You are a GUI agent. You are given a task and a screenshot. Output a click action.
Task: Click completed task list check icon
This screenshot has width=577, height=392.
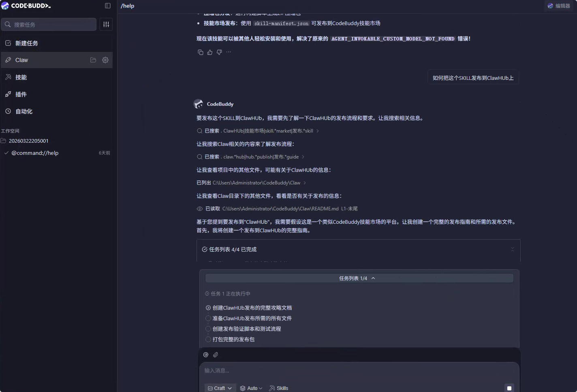click(205, 249)
